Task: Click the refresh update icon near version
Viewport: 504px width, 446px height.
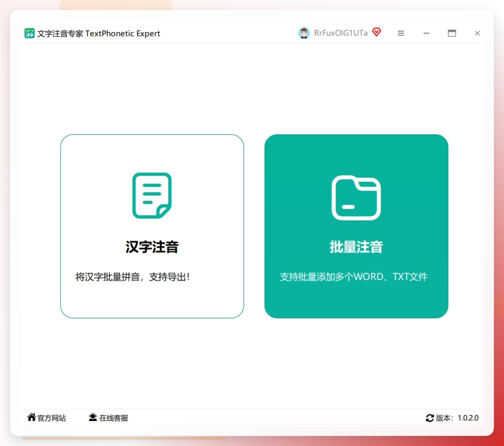Action: [430, 418]
